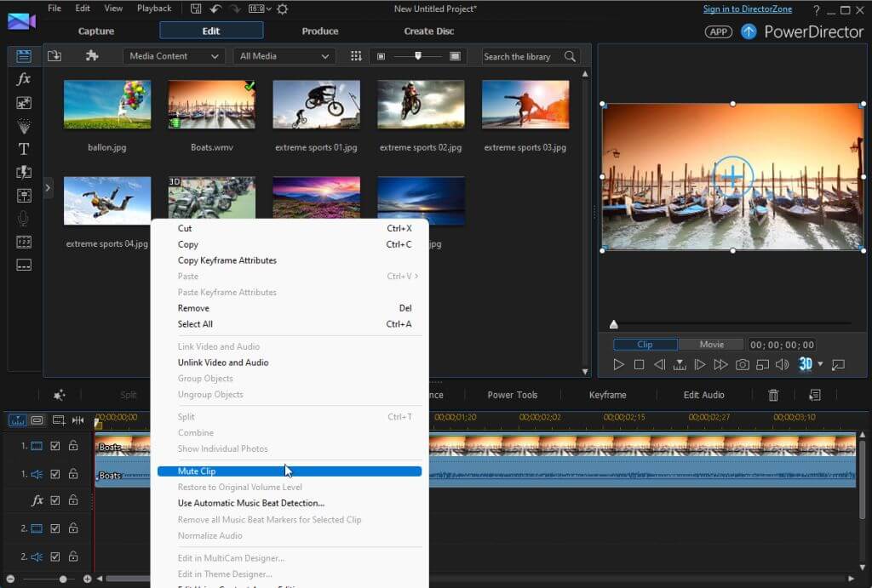The image size is (872, 588).
Task: Open the Voice-Over Recording Room microphone icon
Action: coord(24,219)
